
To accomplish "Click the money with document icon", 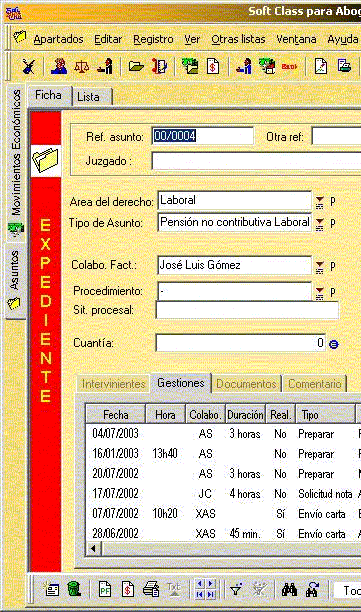I will click(x=190, y=66).
